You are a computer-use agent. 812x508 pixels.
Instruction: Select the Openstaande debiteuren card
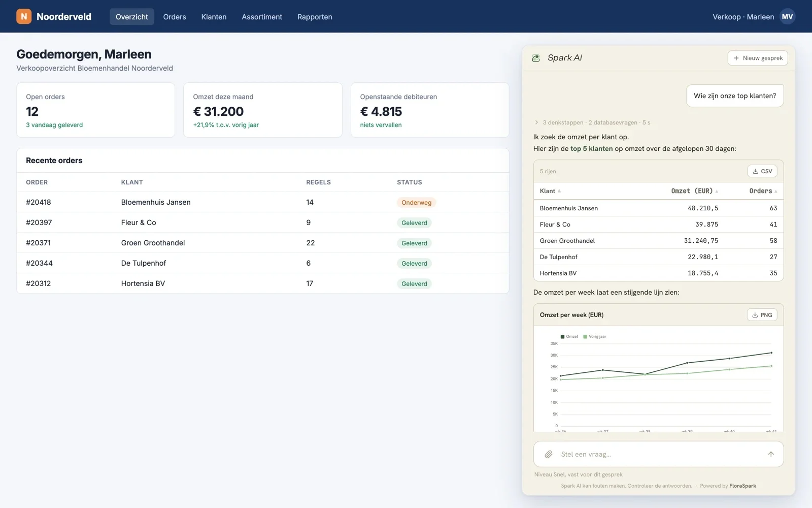coord(430,110)
